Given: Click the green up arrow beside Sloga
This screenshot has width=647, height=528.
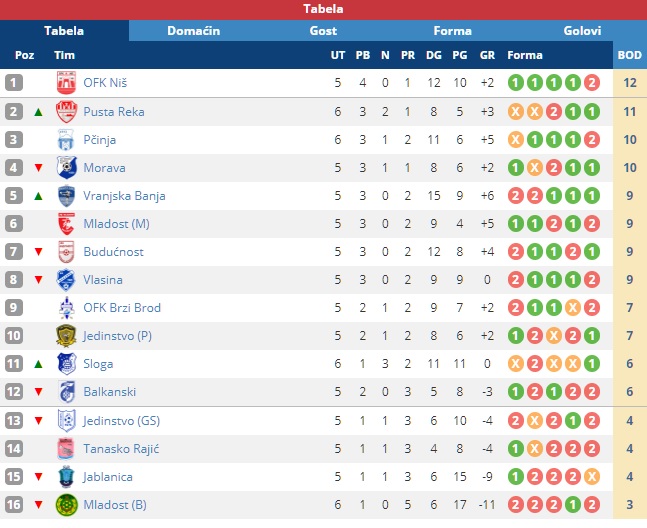Looking at the screenshot, I should click(x=38, y=364).
